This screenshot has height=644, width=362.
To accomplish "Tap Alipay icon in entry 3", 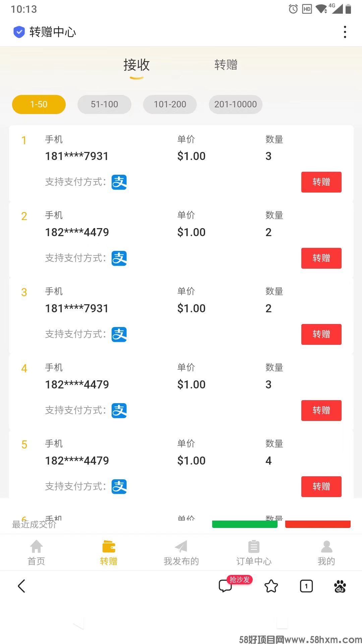I will [x=119, y=334].
